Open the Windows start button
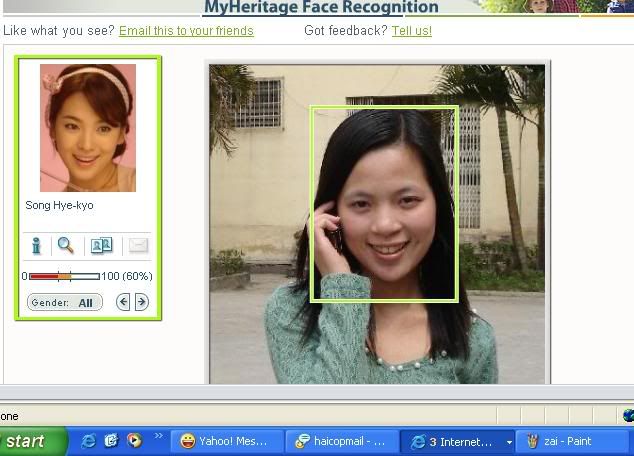 [32, 441]
